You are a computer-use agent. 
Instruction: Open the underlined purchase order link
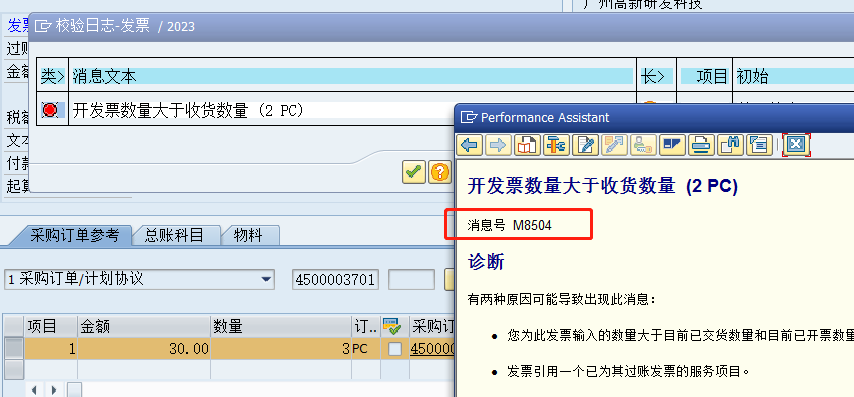(431, 349)
